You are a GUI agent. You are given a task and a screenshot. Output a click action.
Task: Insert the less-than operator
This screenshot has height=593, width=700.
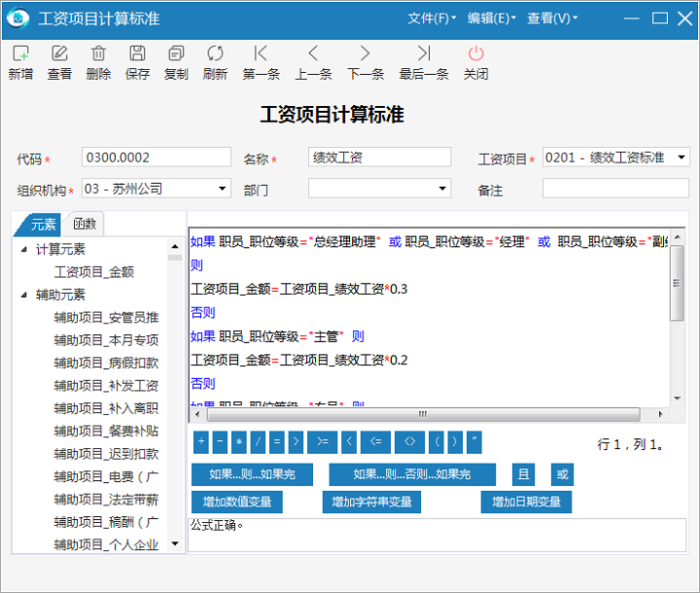(349, 442)
